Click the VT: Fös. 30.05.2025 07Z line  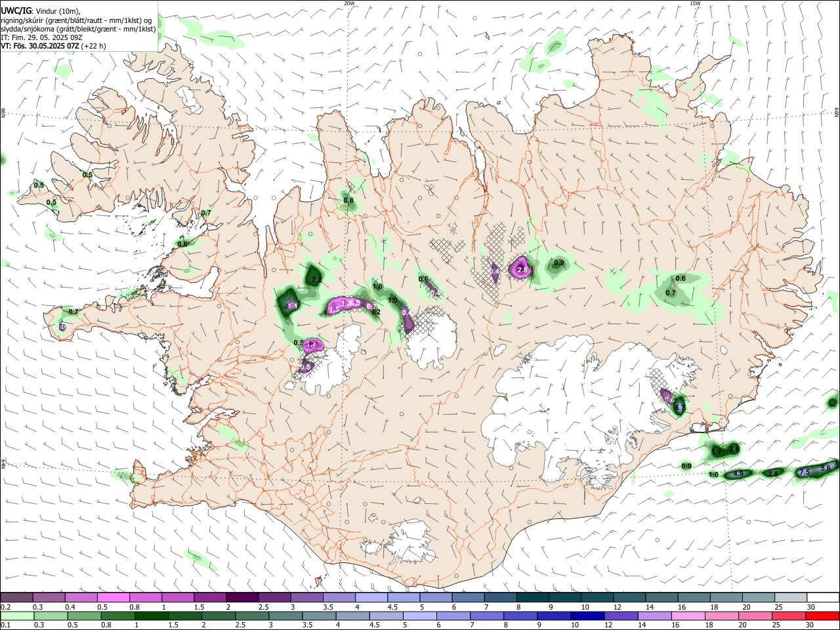pos(54,46)
